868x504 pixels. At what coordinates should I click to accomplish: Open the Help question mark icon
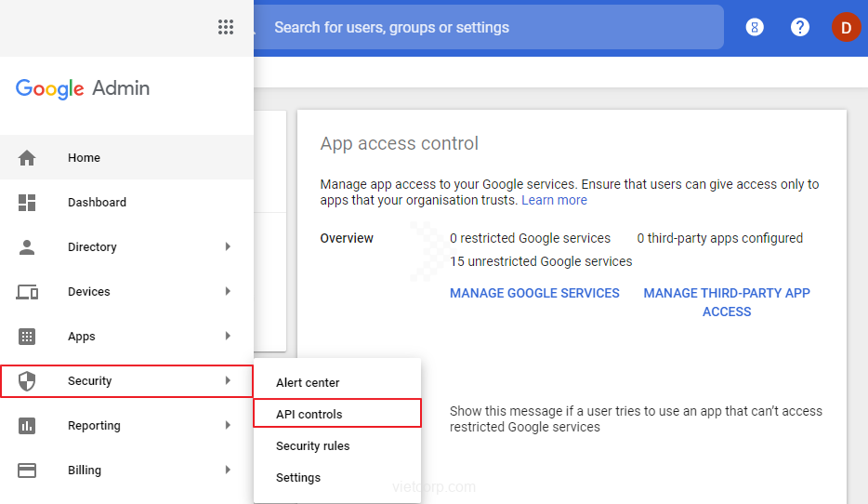coord(800,27)
